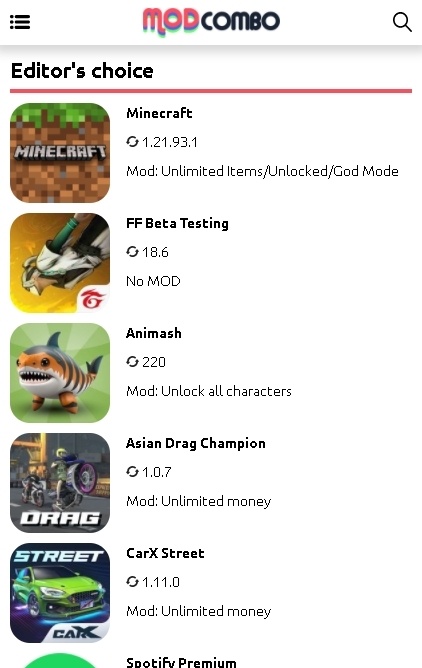Click the FF Beta Testing No MOD label
This screenshot has width=422, height=668.
[153, 281]
